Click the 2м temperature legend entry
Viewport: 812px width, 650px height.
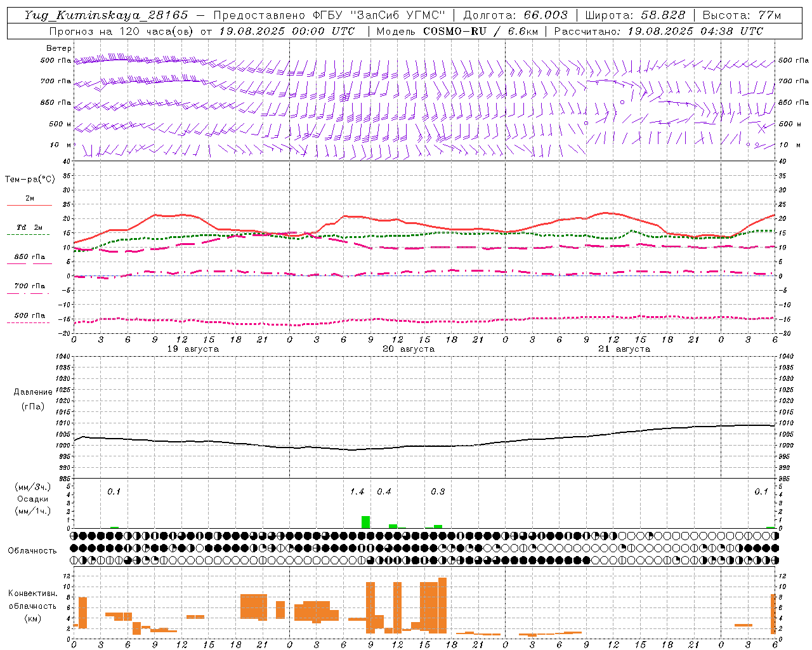[30, 199]
